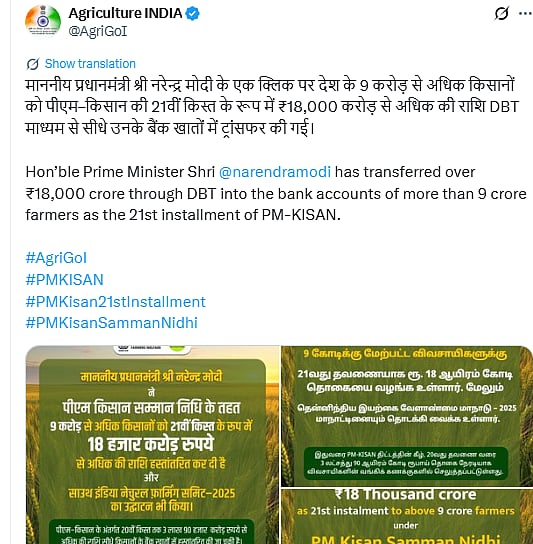
Task: Open the English ₹18 Thousand crore poster
Action: (x=407, y=516)
